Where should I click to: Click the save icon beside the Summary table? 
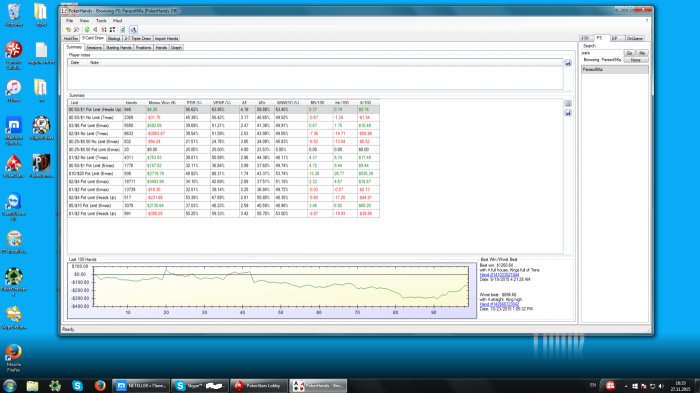568,113
